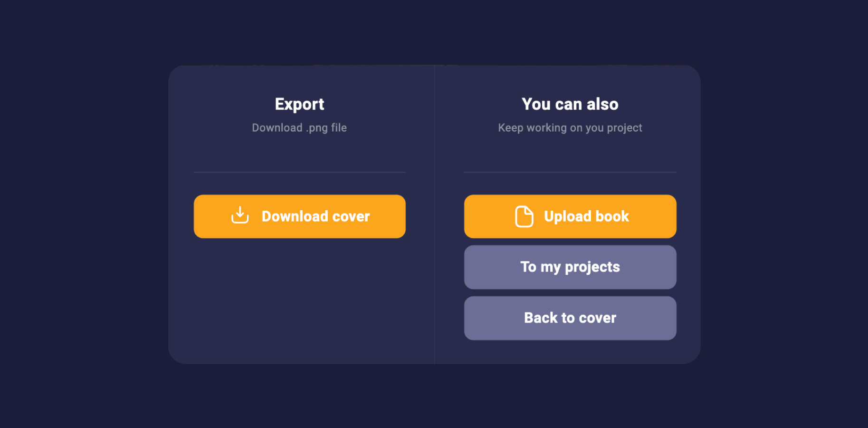Screen dimensions: 868x428
Task: Click the "Download .png file" subtitle
Action: (299, 128)
